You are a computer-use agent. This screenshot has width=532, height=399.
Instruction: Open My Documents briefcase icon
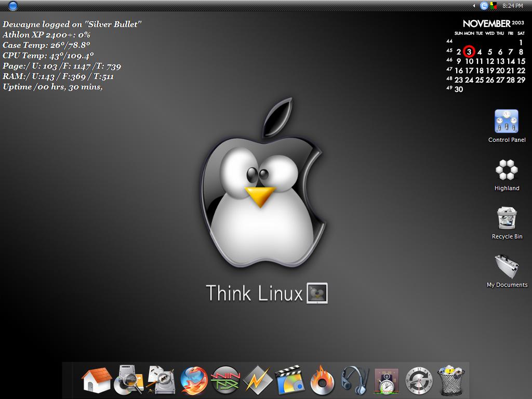pos(507,267)
